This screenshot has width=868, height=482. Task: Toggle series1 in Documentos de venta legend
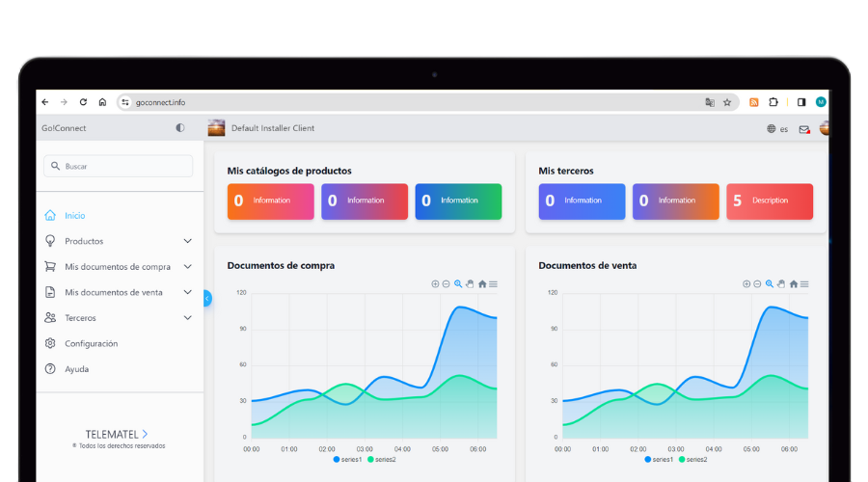[659, 459]
